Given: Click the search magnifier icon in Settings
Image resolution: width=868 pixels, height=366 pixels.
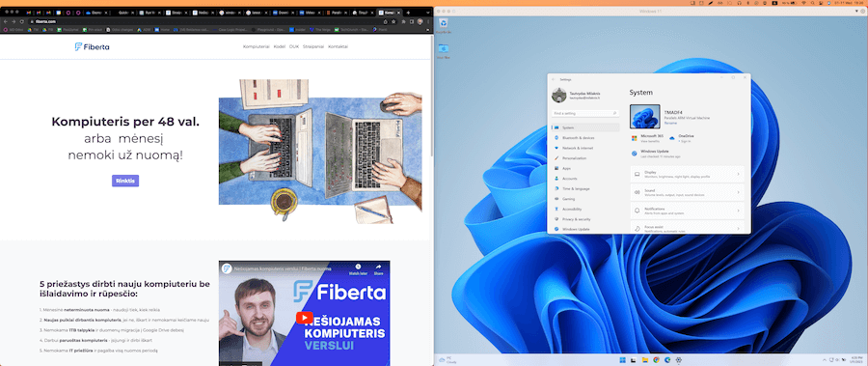Looking at the screenshot, I should click(614, 113).
